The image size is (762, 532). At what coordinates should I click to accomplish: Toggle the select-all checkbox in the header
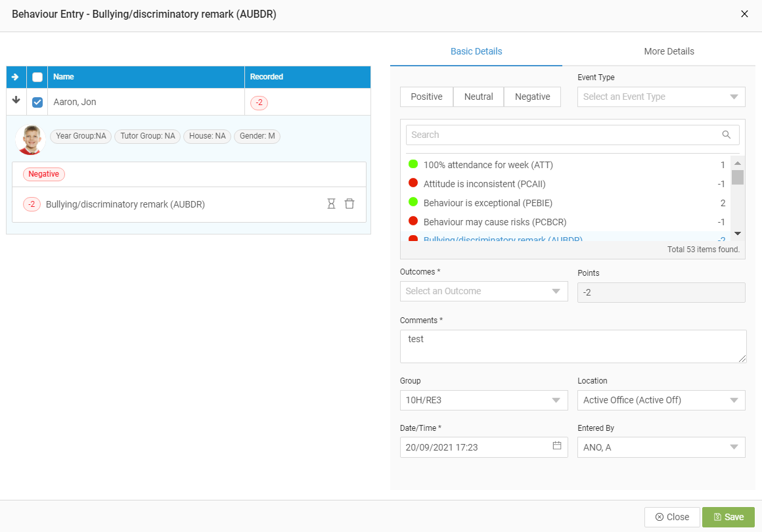click(x=37, y=77)
